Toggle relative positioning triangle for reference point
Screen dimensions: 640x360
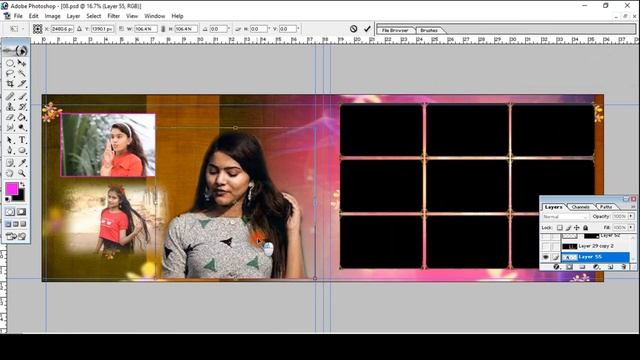coord(80,29)
